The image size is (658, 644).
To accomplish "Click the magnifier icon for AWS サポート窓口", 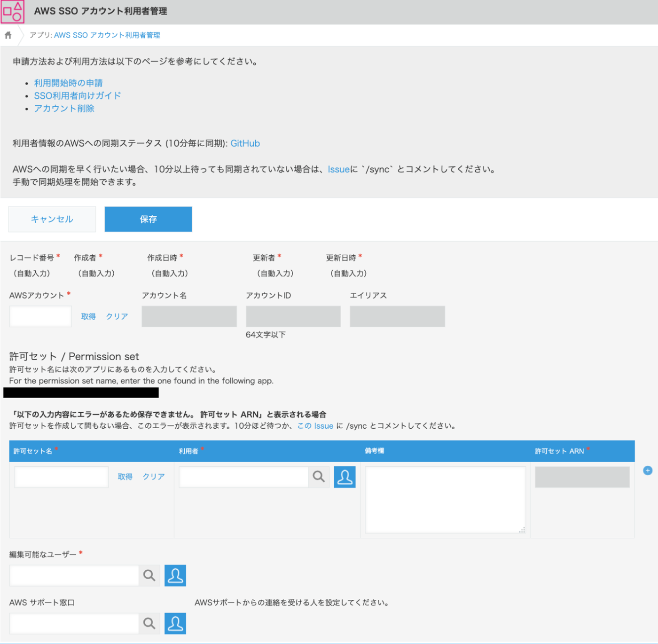I will click(149, 623).
